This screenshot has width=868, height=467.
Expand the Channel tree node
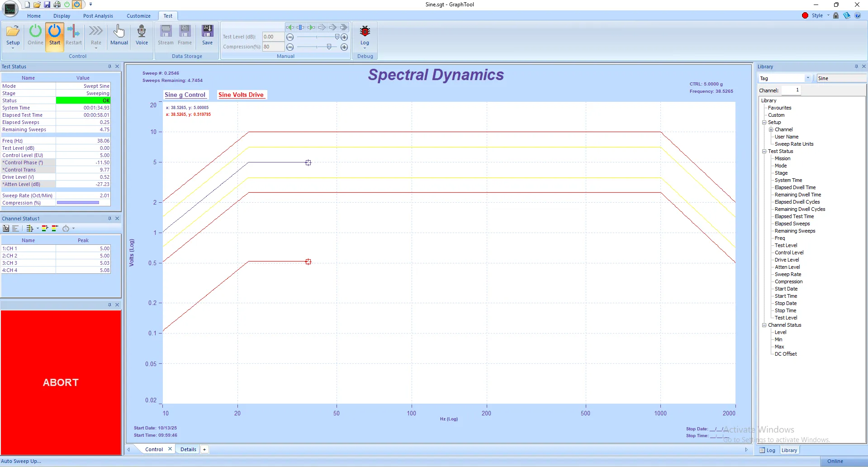771,129
